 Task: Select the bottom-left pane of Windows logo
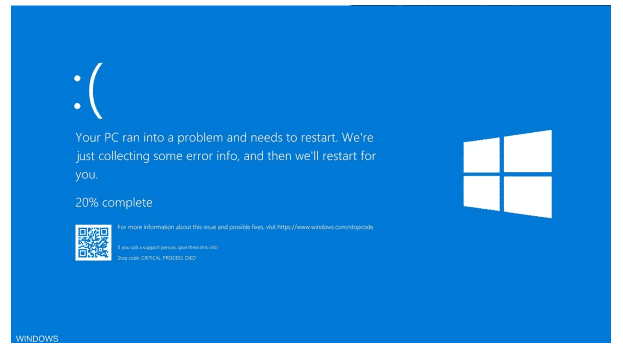click(x=482, y=193)
